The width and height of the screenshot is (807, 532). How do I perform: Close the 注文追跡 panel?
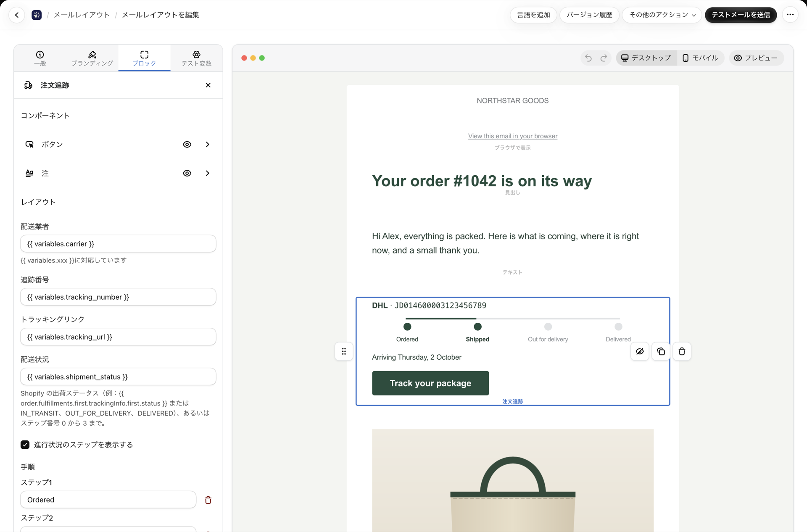pyautogui.click(x=208, y=85)
